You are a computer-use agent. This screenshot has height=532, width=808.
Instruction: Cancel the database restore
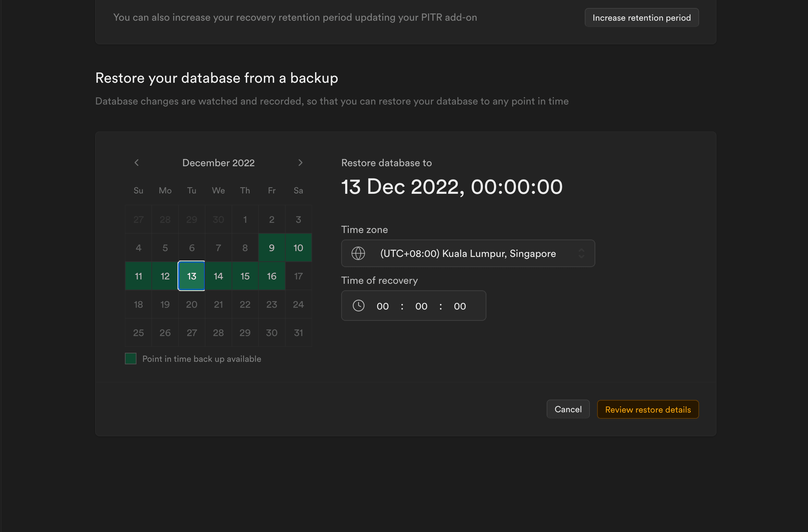[x=568, y=409]
